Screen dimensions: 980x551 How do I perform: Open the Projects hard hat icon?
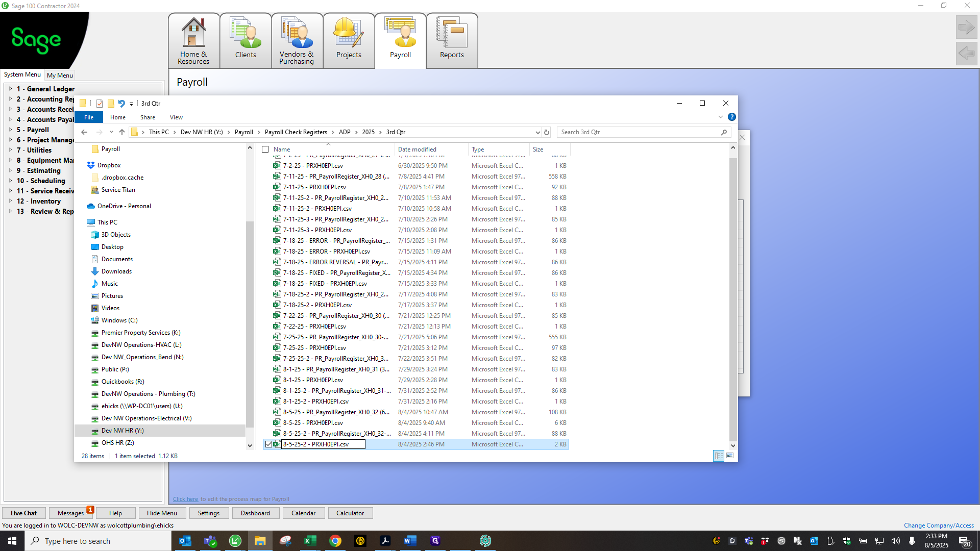pyautogui.click(x=349, y=41)
